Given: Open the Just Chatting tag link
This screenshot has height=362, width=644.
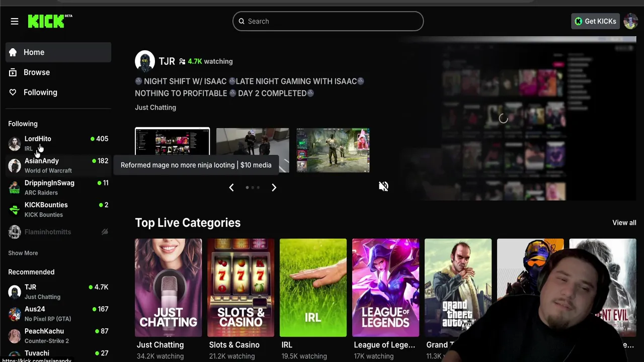Looking at the screenshot, I should coord(155,108).
